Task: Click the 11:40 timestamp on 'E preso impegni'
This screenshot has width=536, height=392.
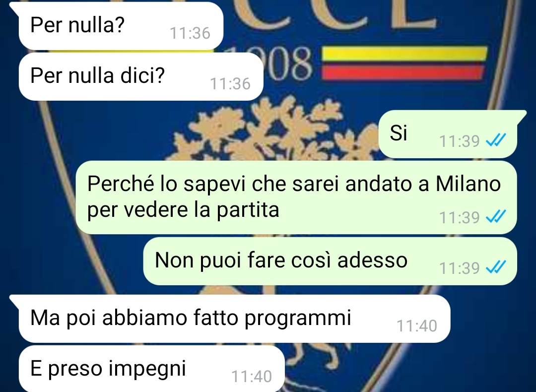Action: (x=252, y=377)
